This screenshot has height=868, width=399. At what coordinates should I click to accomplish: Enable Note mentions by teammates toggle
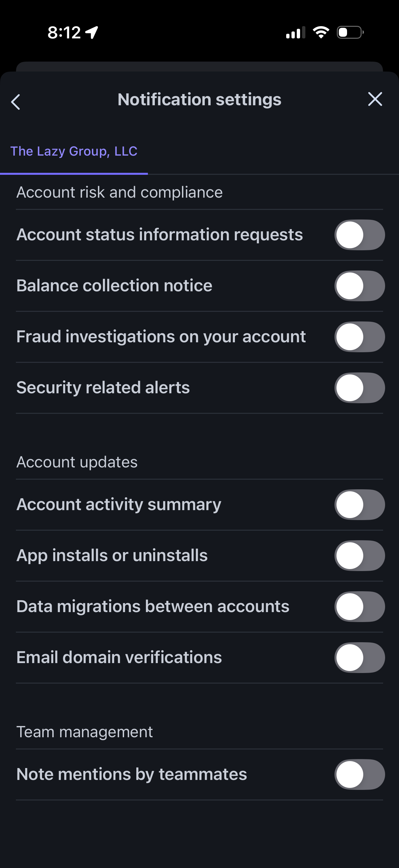click(x=359, y=774)
